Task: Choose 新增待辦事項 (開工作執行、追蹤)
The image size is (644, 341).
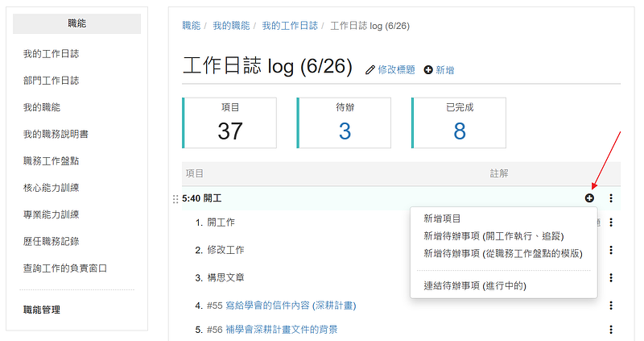Action: (x=493, y=236)
